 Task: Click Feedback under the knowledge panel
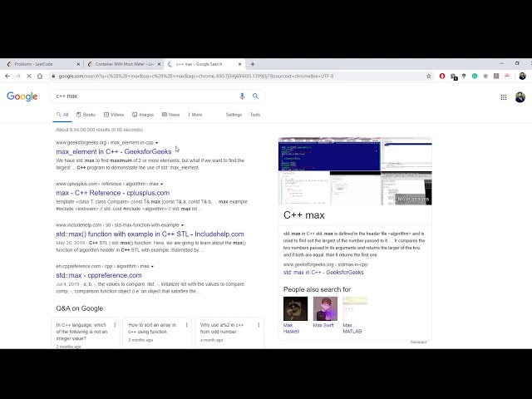418,342
